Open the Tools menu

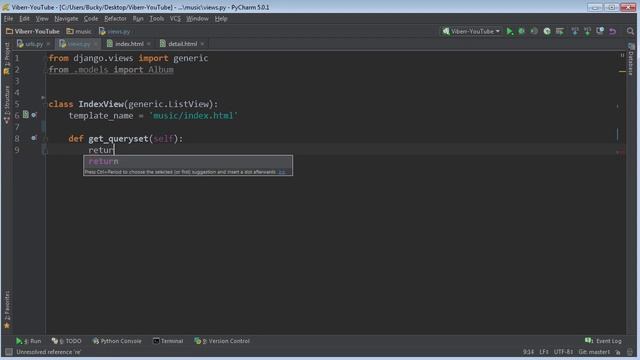[x=156, y=19]
